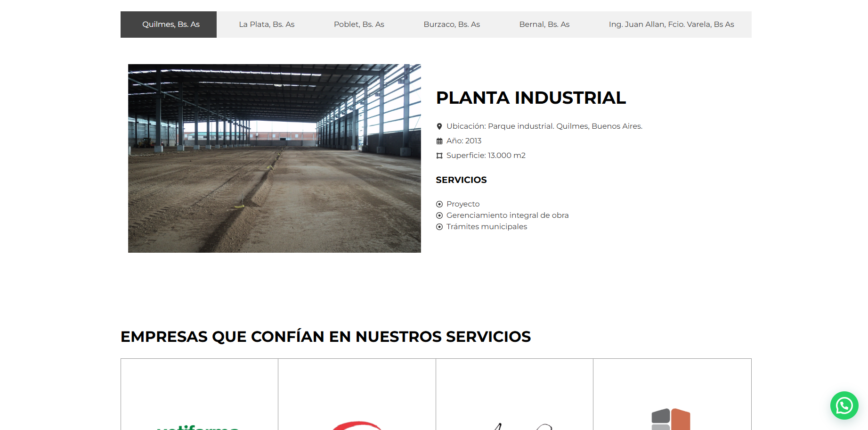Click the bullet icon next to Gerenciamiento integral

tap(439, 215)
